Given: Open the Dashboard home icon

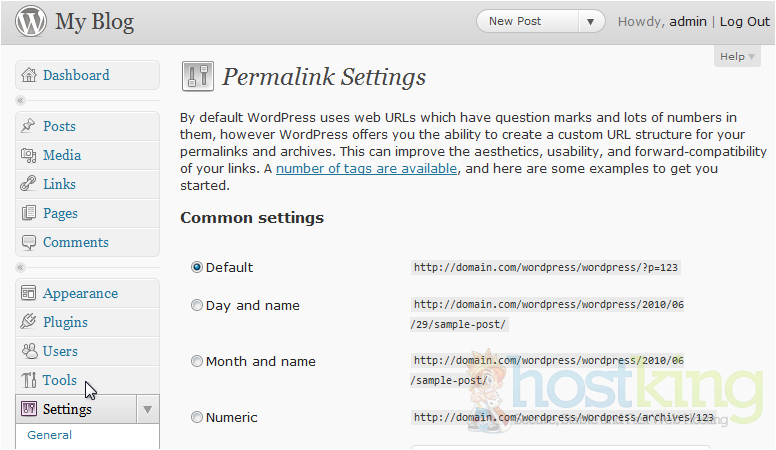Looking at the screenshot, I should (28, 75).
